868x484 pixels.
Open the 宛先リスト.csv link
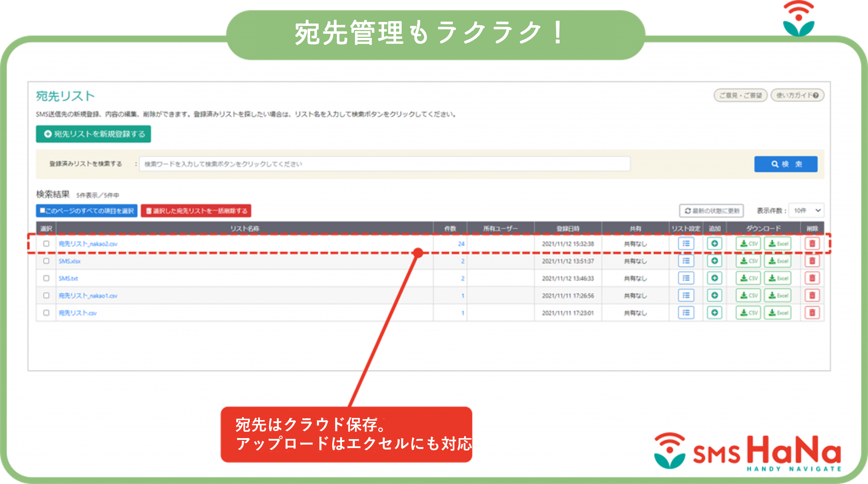tap(77, 313)
